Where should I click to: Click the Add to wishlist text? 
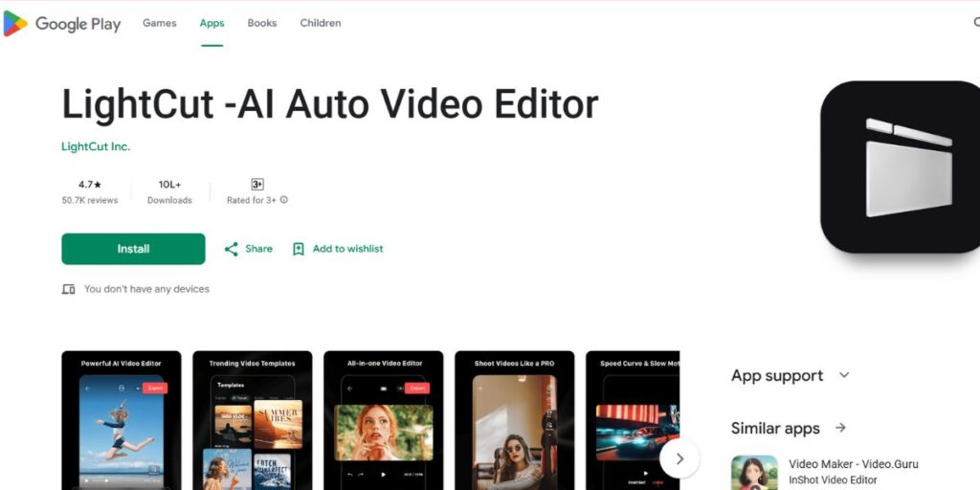pos(348,249)
